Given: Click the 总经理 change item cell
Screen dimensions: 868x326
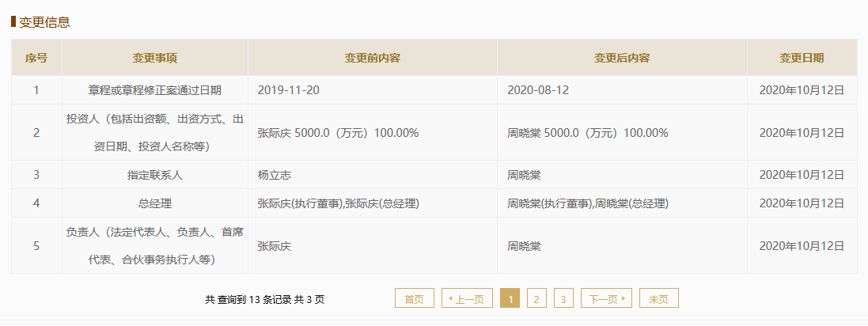Looking at the screenshot, I should (155, 203).
